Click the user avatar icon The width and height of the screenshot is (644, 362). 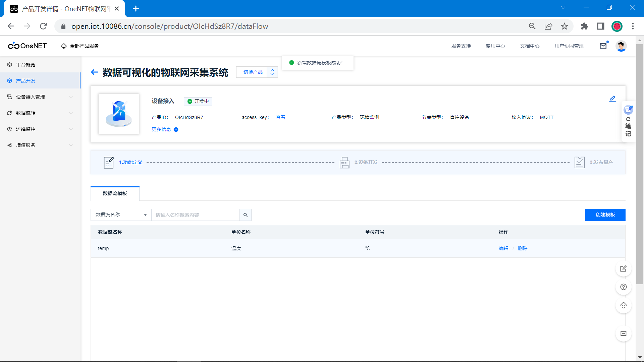coord(621,46)
